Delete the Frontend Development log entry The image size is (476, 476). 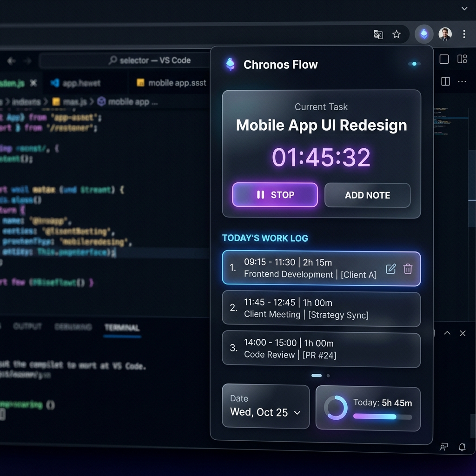pos(408,269)
